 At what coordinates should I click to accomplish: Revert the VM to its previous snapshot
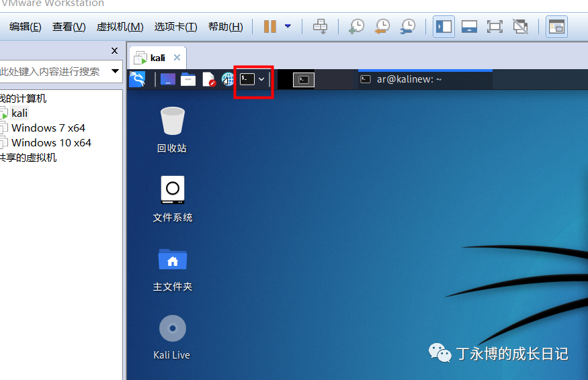pyautogui.click(x=382, y=27)
